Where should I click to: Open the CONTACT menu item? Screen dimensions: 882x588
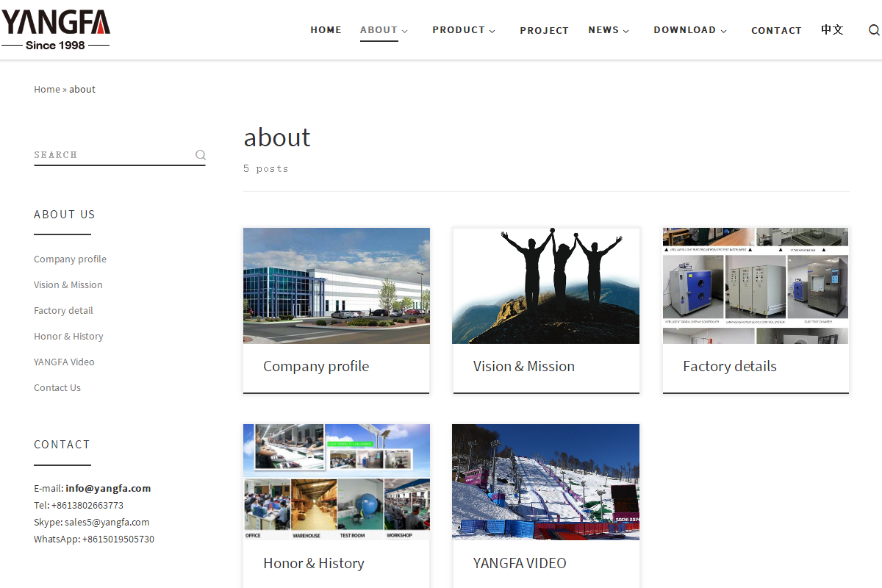click(x=776, y=30)
